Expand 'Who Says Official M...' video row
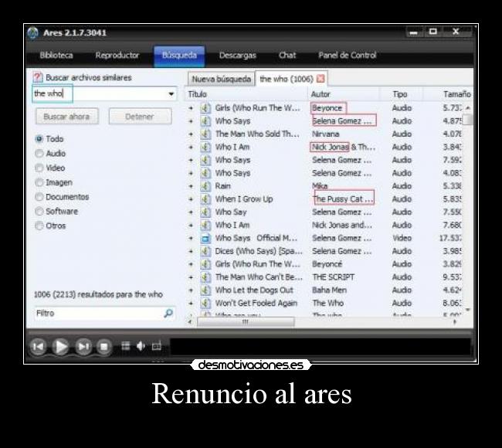This screenshot has height=448, width=502. point(191,238)
